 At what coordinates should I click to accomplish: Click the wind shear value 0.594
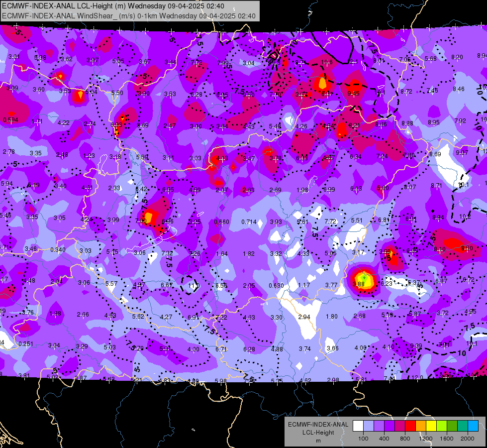pos(10,119)
